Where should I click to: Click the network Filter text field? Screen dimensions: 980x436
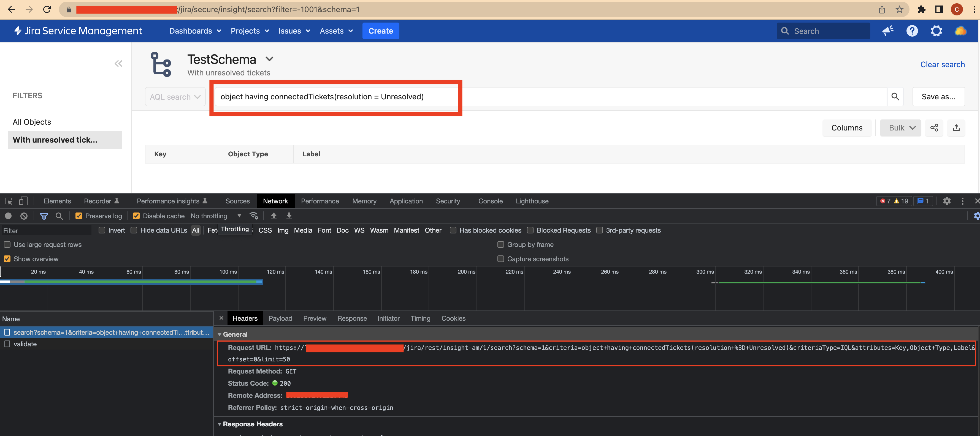(x=46, y=230)
